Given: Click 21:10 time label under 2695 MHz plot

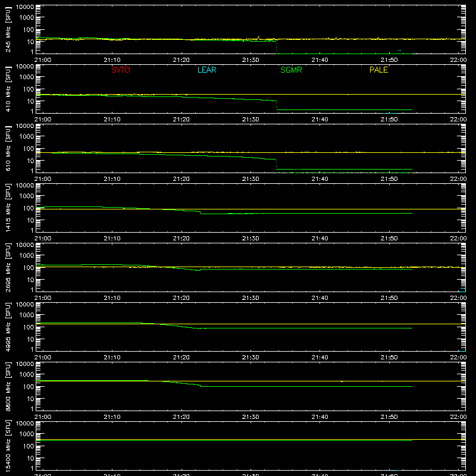Looking at the screenshot, I should 112,298.
